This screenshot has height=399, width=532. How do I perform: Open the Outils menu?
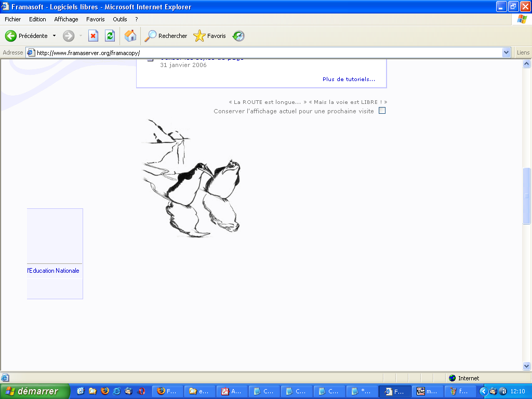[120, 19]
